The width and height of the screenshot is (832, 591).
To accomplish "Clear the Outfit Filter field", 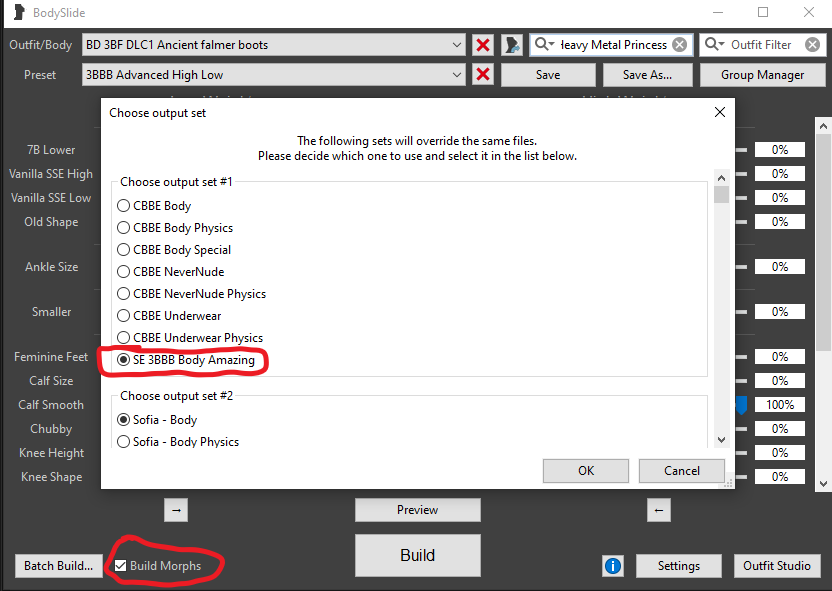I will [x=812, y=45].
